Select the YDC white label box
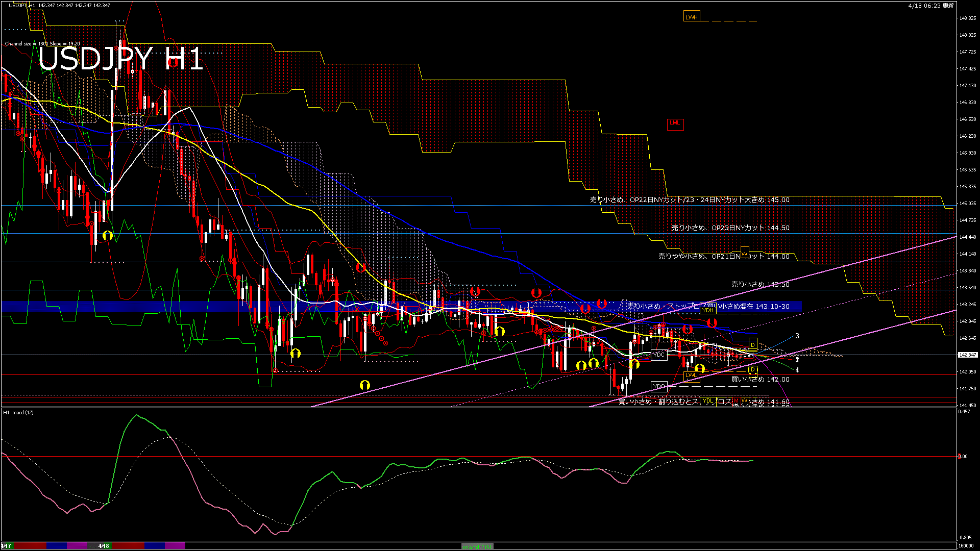 [658, 355]
